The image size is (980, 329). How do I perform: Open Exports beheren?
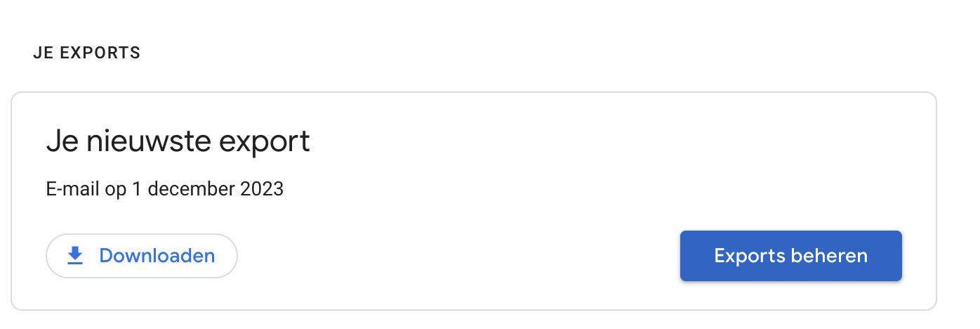tap(790, 256)
